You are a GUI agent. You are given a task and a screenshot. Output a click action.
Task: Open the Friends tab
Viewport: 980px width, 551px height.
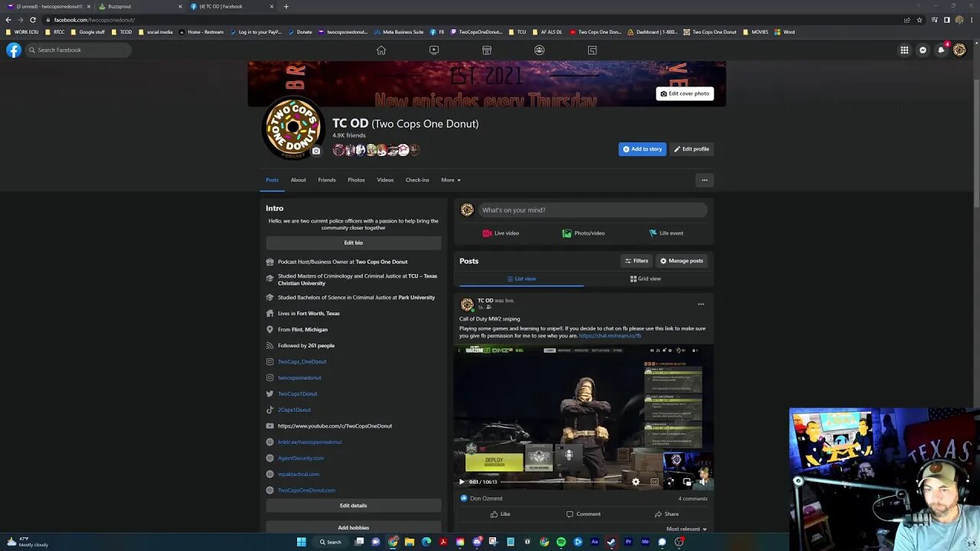click(x=327, y=180)
